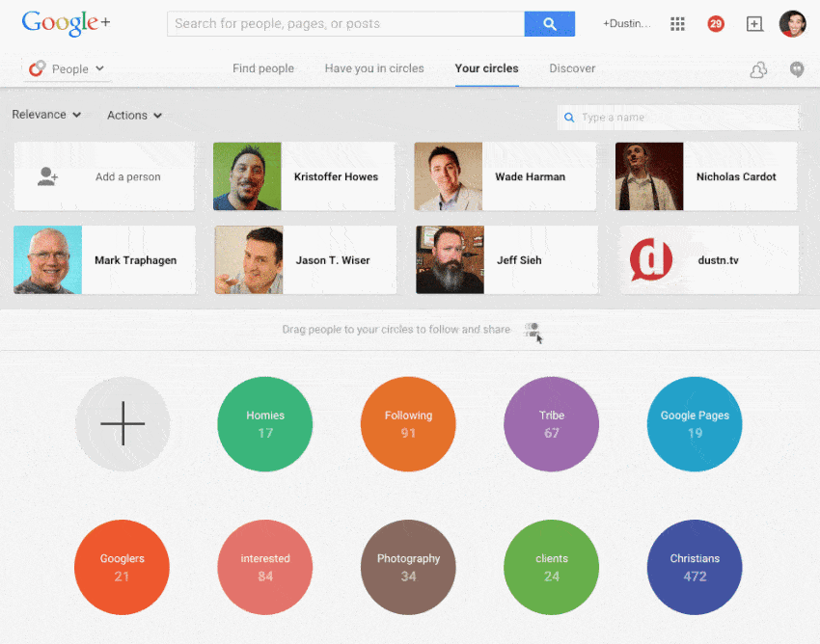Click the People circles icon

pyautogui.click(x=37, y=68)
